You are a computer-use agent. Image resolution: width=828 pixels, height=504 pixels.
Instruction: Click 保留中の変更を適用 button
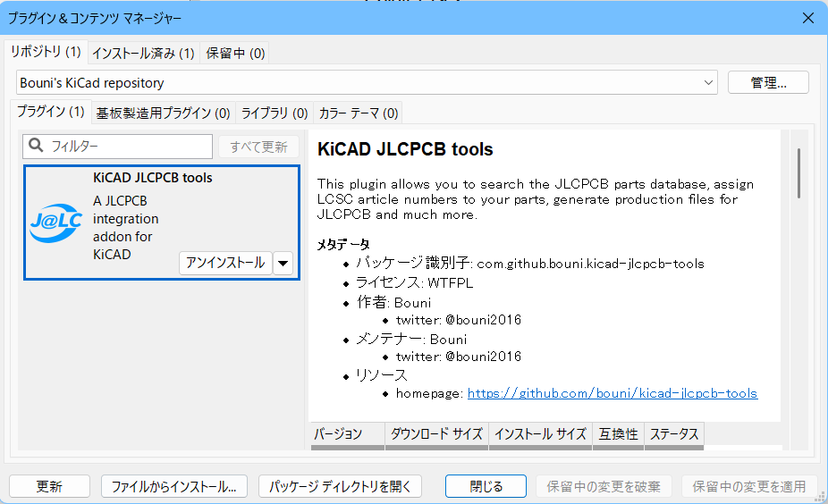[x=748, y=486]
